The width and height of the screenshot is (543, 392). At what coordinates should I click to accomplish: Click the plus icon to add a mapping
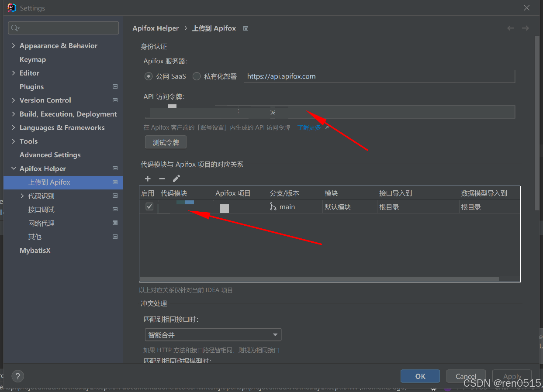(x=148, y=179)
